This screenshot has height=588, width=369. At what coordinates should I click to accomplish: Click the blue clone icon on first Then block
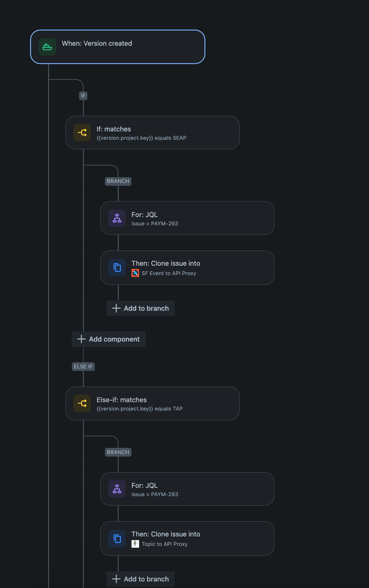pos(117,267)
